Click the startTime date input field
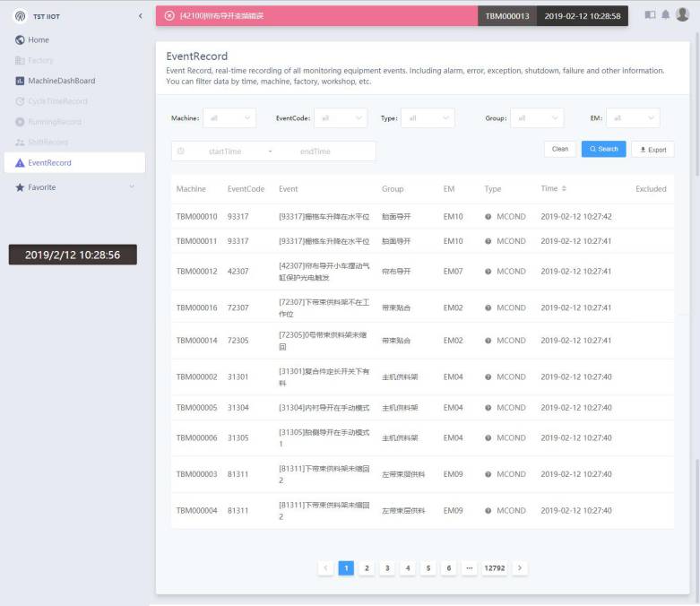 (225, 151)
